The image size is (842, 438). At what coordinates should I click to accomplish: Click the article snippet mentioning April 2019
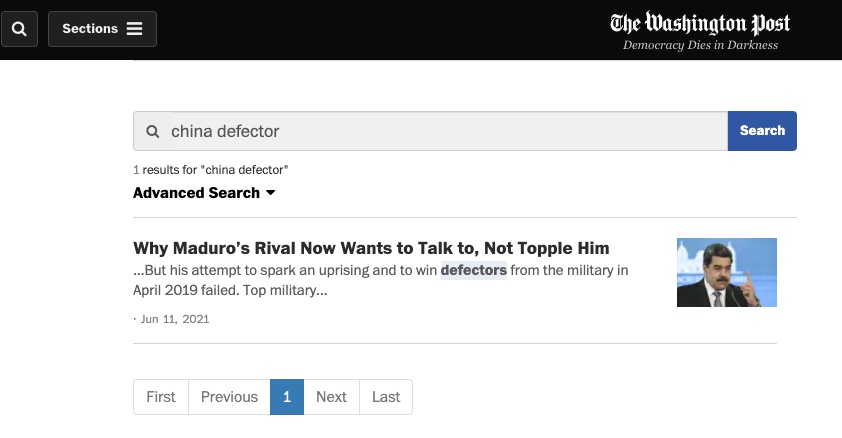380,280
